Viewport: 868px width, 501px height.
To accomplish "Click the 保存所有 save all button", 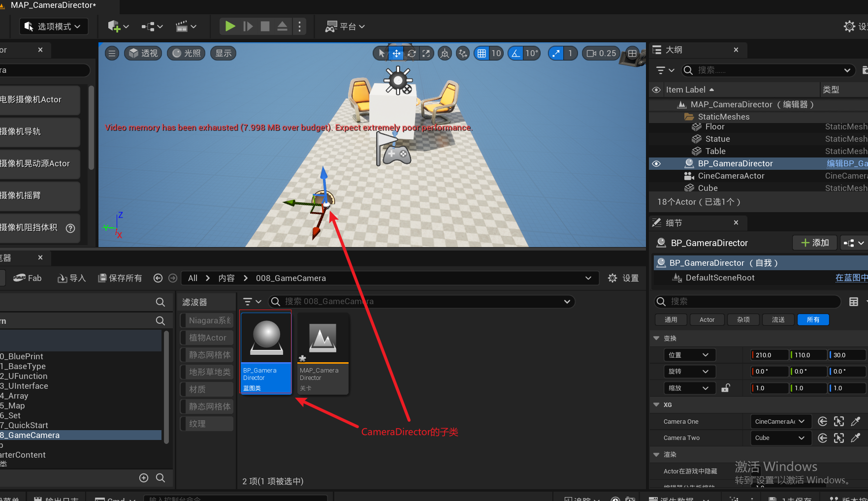I will click(120, 278).
